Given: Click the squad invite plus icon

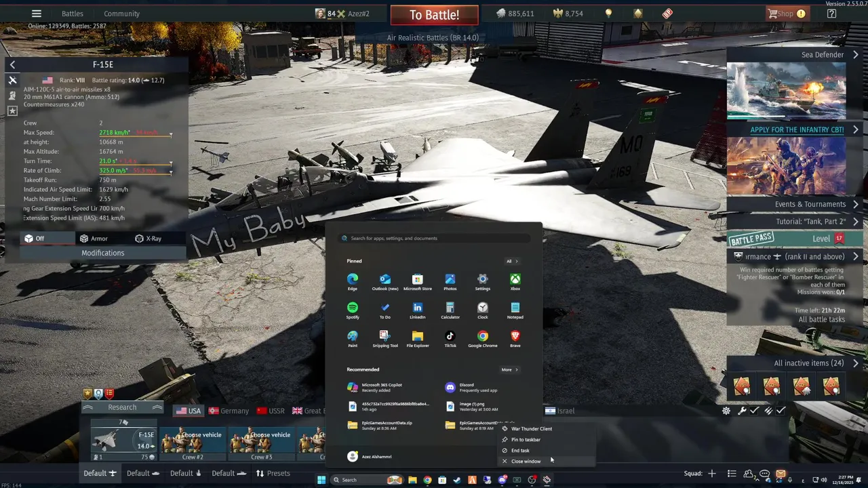Looking at the screenshot, I should (x=711, y=473).
